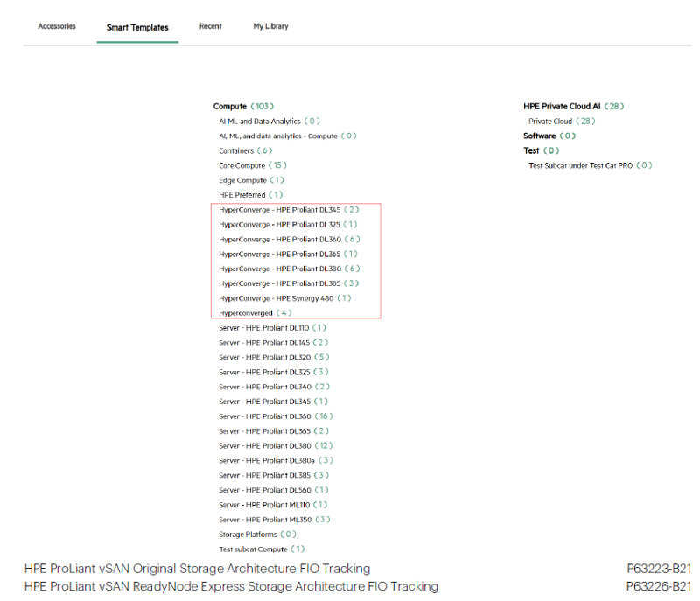Click part number P63223-B21

[659, 569]
